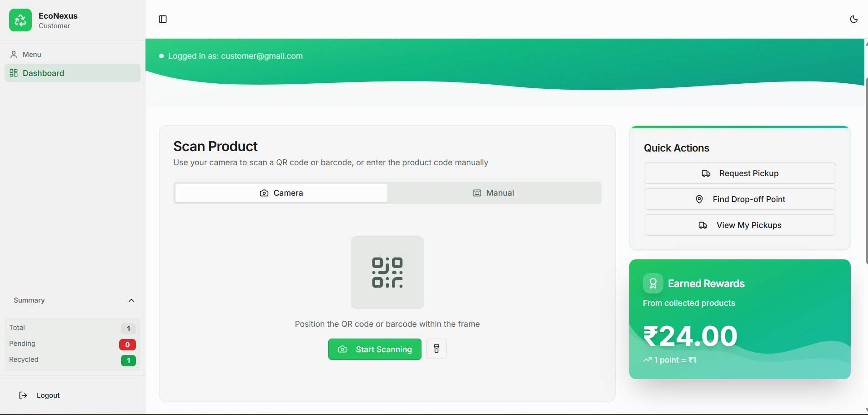Screen dimensions: 868x415
Task: Click Request Pickup button
Action: point(740,173)
